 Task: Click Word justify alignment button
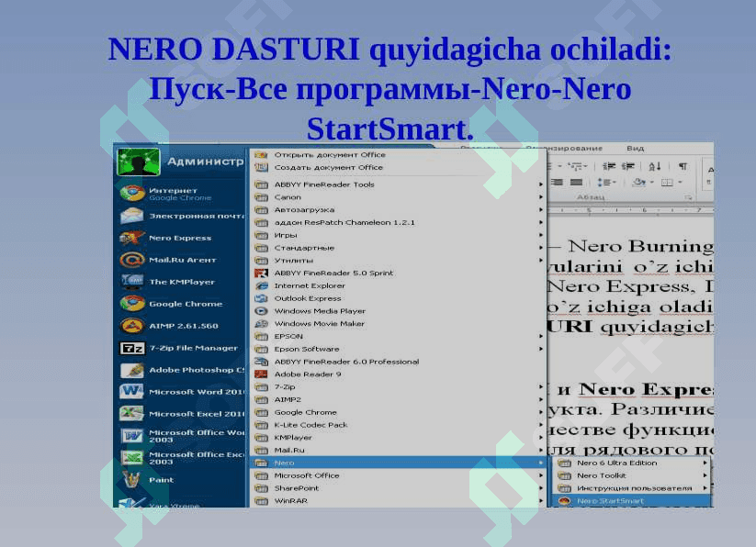(x=576, y=183)
